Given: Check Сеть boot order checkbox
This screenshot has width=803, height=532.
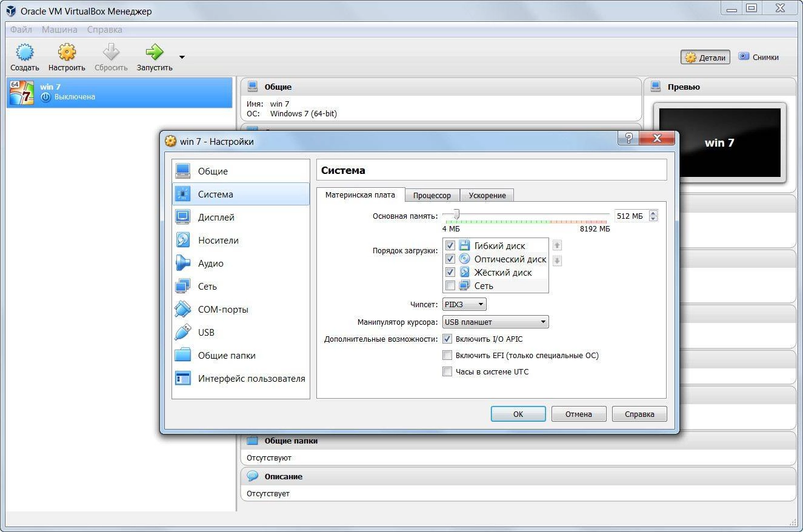Looking at the screenshot, I should (x=450, y=285).
